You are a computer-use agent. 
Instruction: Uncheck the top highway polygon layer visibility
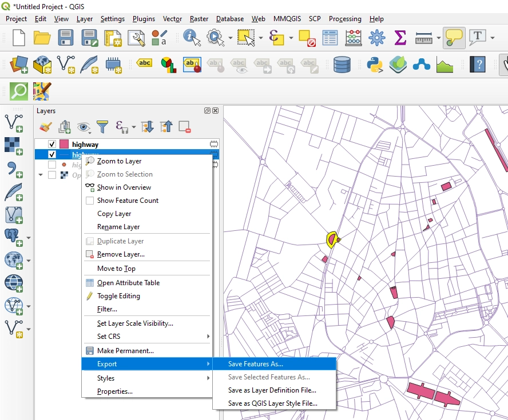click(52, 145)
